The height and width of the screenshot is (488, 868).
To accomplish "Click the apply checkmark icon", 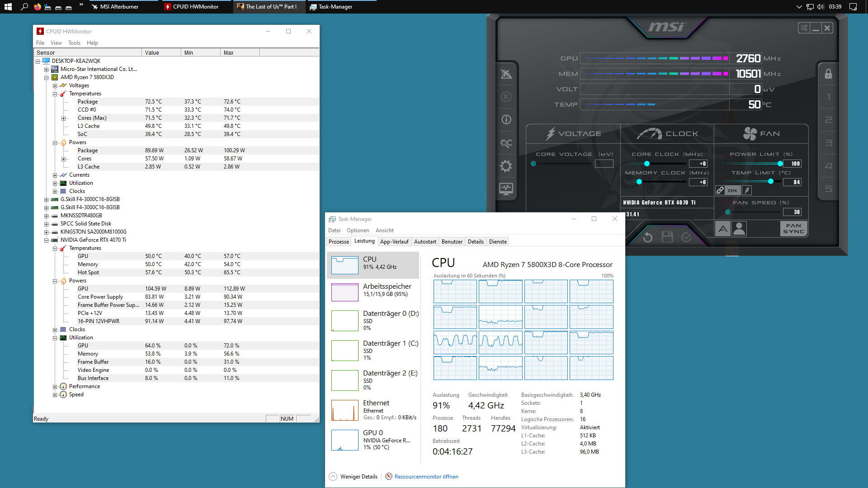I will pos(686,237).
